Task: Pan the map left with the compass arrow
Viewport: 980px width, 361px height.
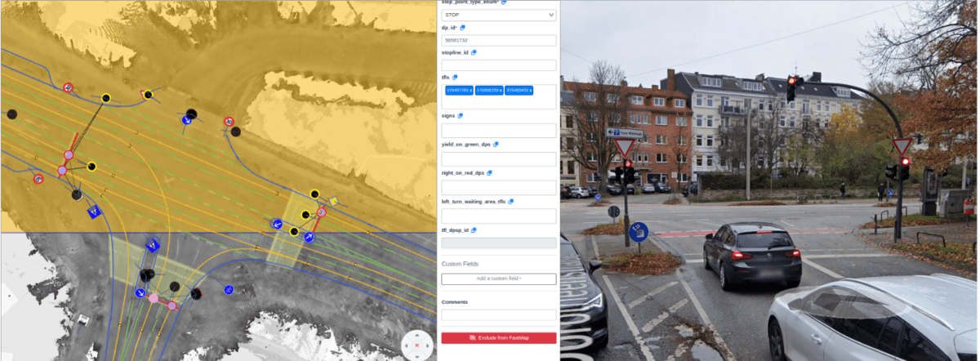Action: click(x=407, y=345)
